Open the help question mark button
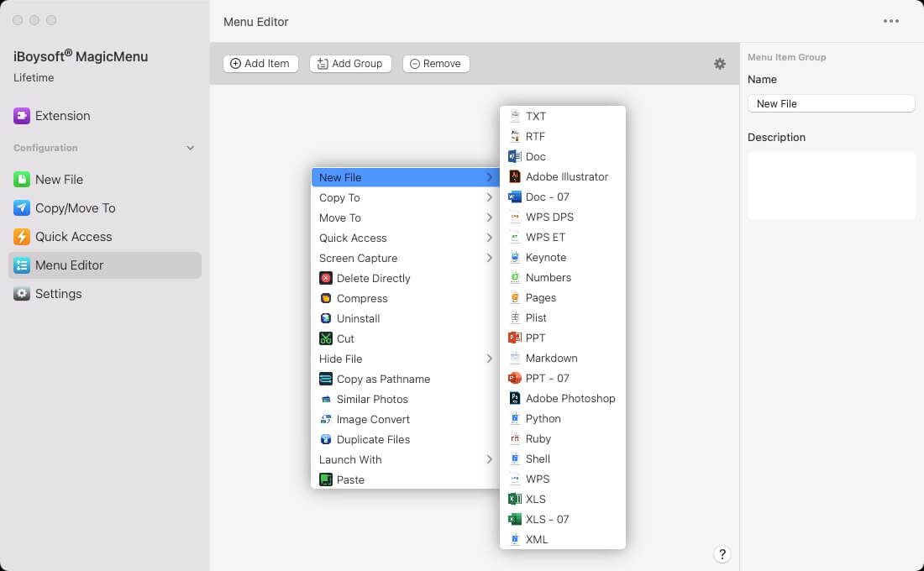 pyautogui.click(x=722, y=554)
